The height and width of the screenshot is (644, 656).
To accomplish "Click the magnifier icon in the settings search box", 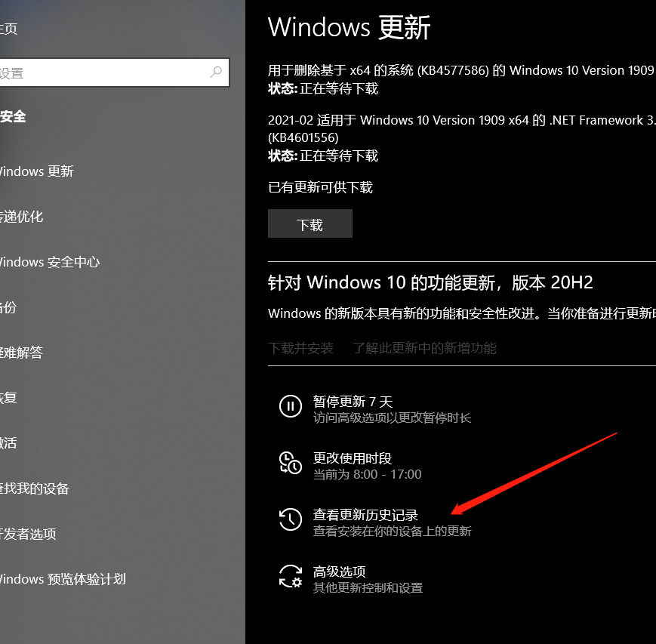I will click(x=217, y=72).
